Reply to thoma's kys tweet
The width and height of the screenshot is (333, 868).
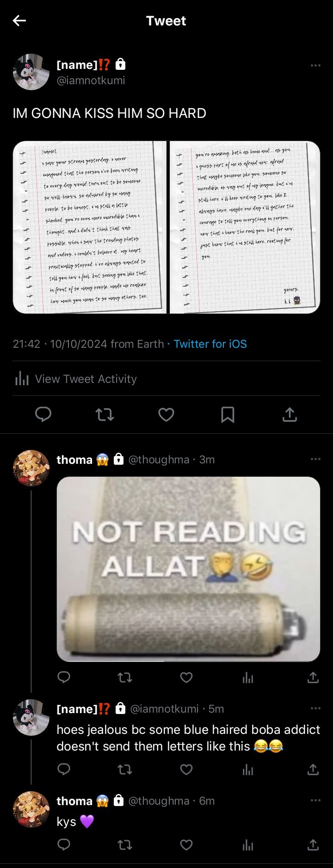pos(64,845)
